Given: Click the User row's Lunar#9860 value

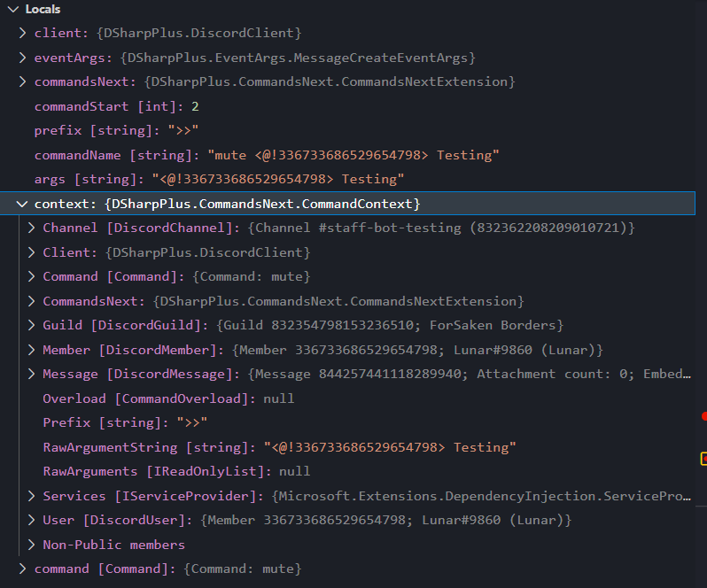Looking at the screenshot, I should 386,520.
